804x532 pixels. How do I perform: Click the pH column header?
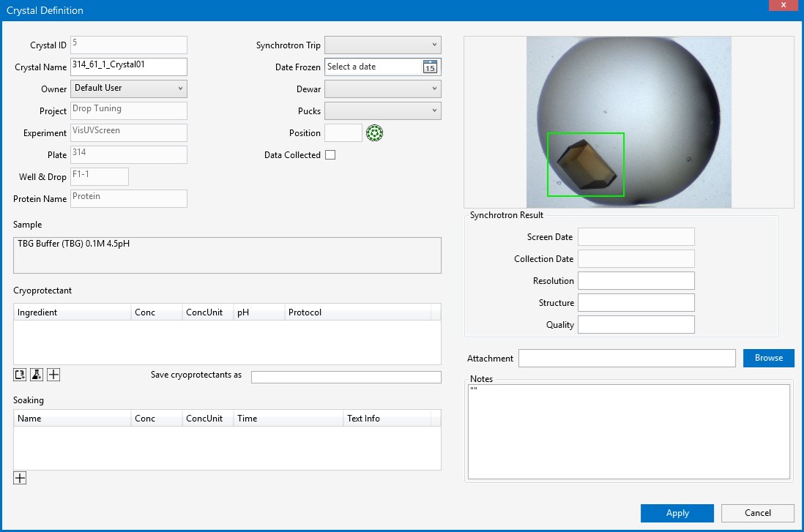[x=259, y=312]
